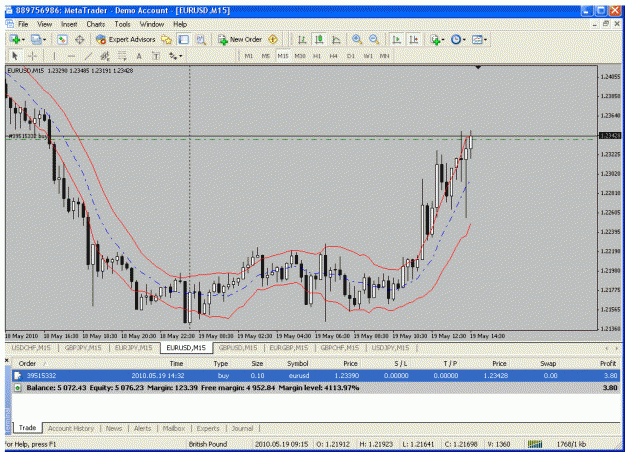
Task: Select the Text Label tool
Action: click(x=156, y=56)
